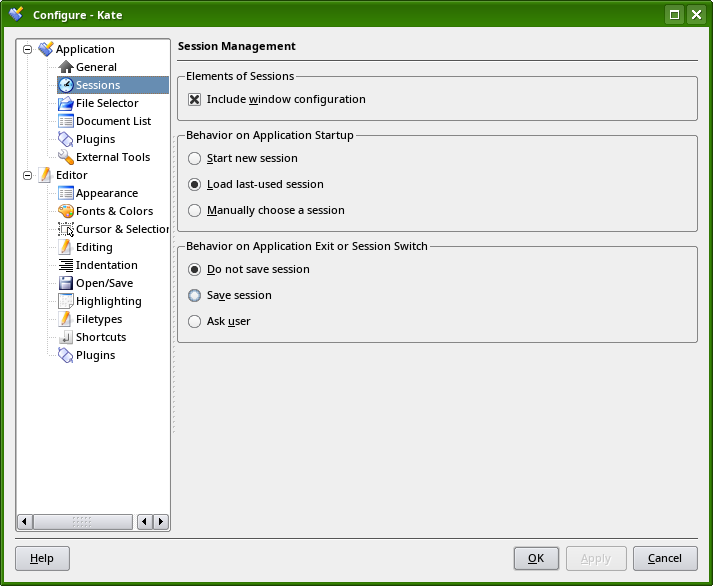Screen dimensions: 713x586
Task: Click the Kate logo in title bar
Action: (x=16, y=15)
